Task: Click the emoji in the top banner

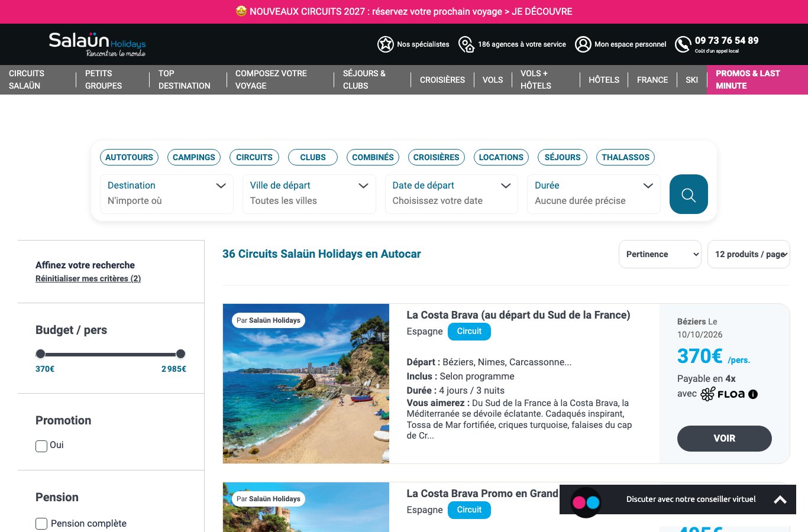Action: (x=241, y=11)
